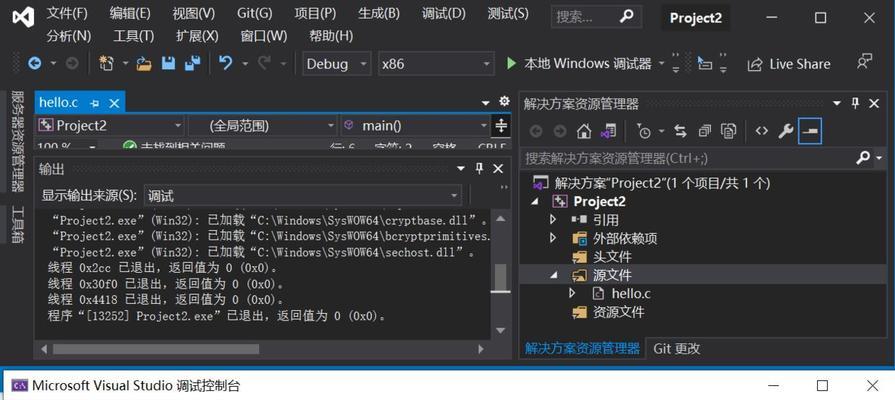Open the main() member dropdown

416,126
